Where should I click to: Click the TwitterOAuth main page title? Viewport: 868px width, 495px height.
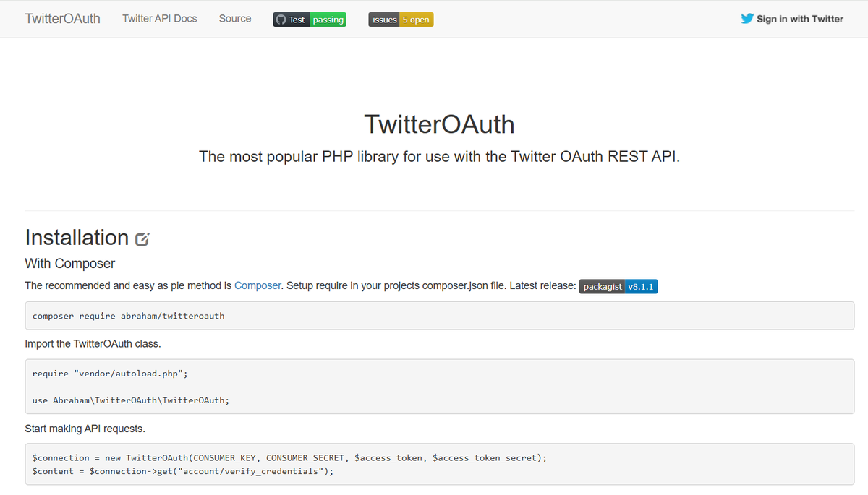coord(440,124)
